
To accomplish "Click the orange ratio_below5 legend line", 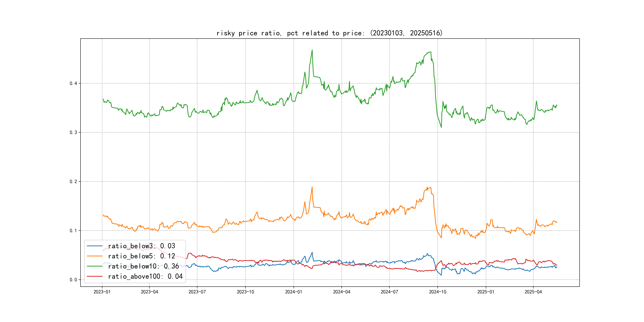I will click(x=94, y=256).
